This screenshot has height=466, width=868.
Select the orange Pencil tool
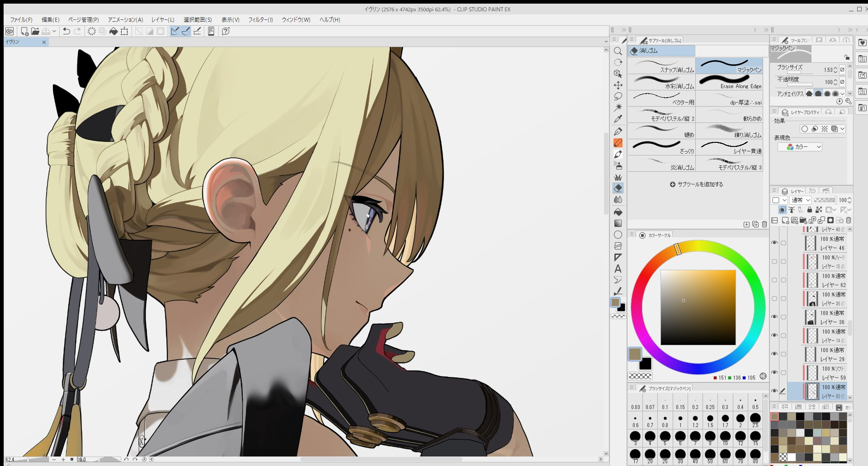click(x=618, y=143)
